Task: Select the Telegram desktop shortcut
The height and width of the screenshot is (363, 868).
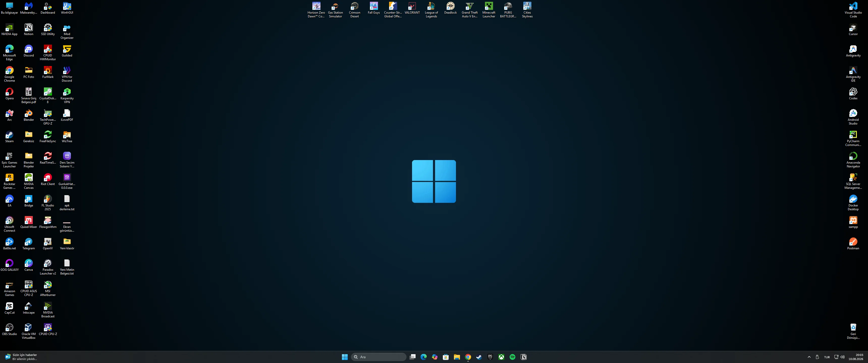Action: coord(29,244)
